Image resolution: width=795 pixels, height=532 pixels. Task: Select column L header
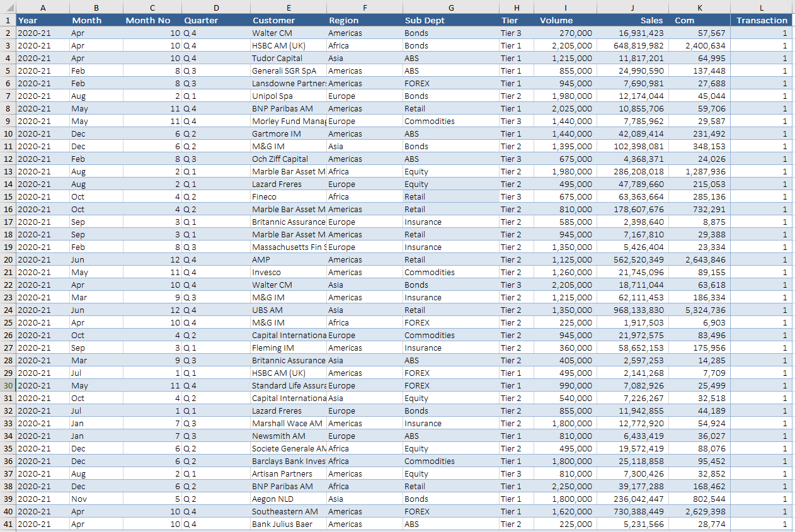[762, 7]
